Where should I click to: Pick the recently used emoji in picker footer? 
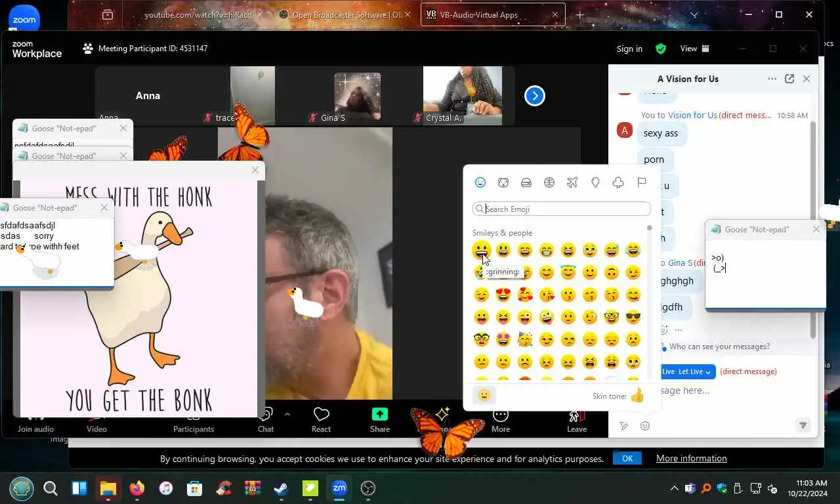[x=484, y=395]
